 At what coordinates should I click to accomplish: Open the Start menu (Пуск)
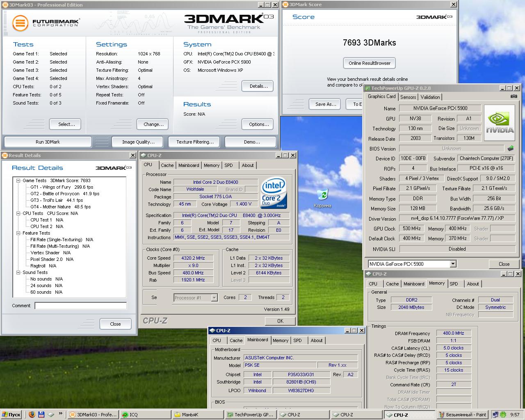click(11, 415)
